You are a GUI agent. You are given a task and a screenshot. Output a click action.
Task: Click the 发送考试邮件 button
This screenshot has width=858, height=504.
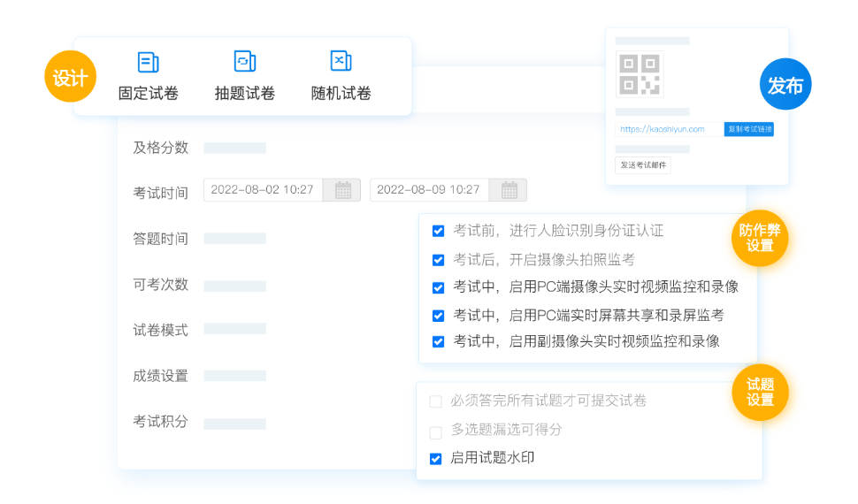(643, 165)
